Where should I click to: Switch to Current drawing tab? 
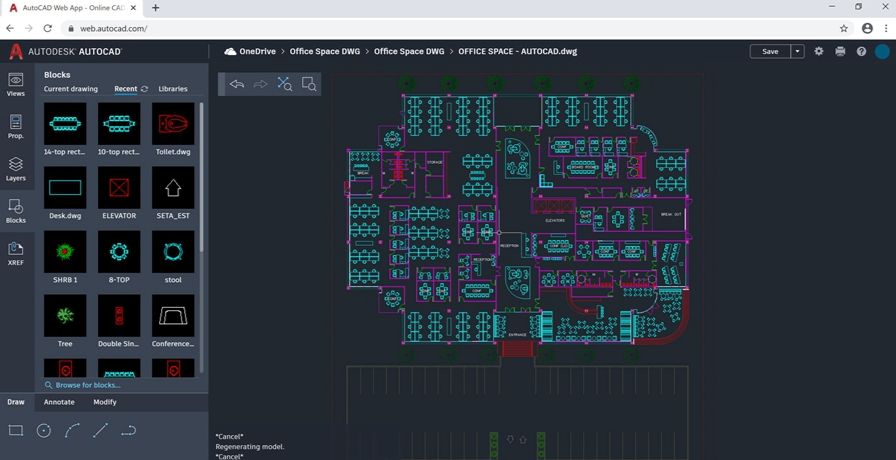(71, 89)
